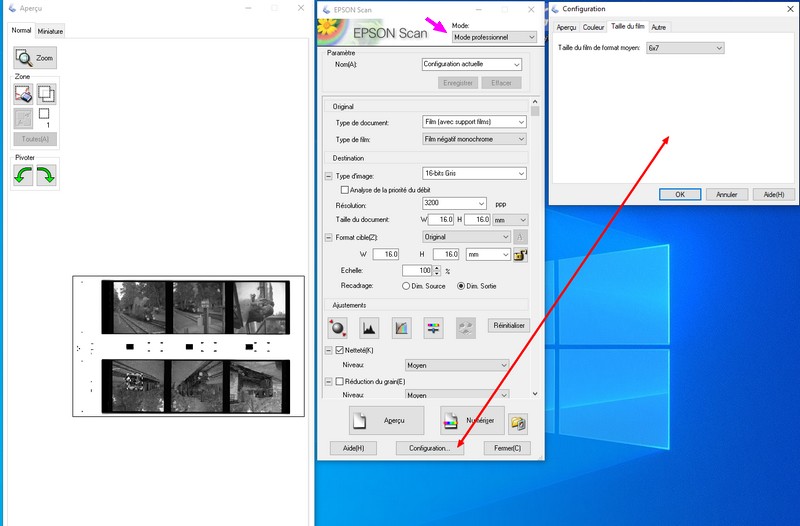Click Annuler in the Configuration dialog
This screenshot has height=526, width=800.
pyautogui.click(x=727, y=194)
